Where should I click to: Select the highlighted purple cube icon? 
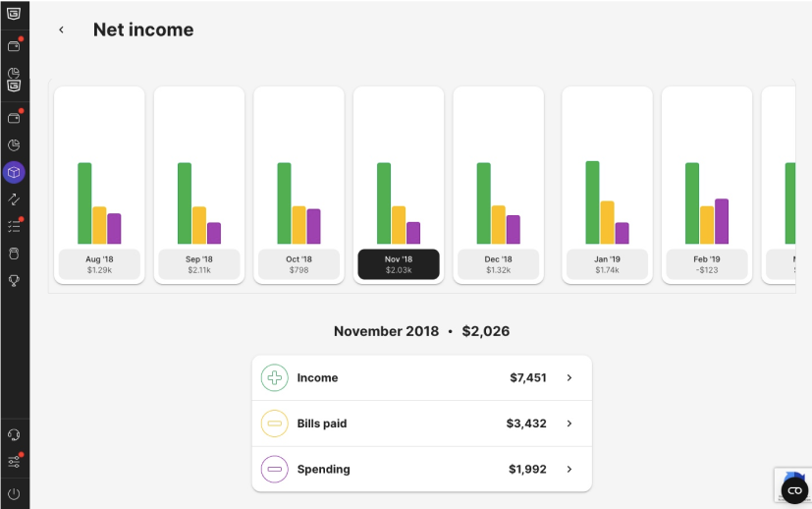click(x=14, y=172)
